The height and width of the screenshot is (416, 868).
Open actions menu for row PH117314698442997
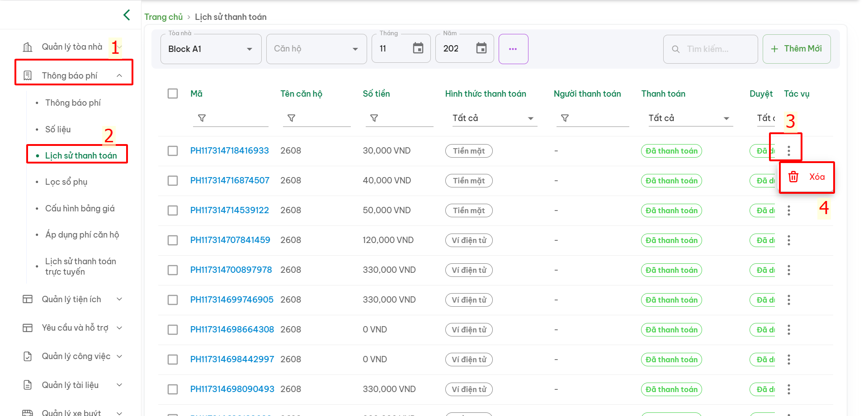coord(789,360)
